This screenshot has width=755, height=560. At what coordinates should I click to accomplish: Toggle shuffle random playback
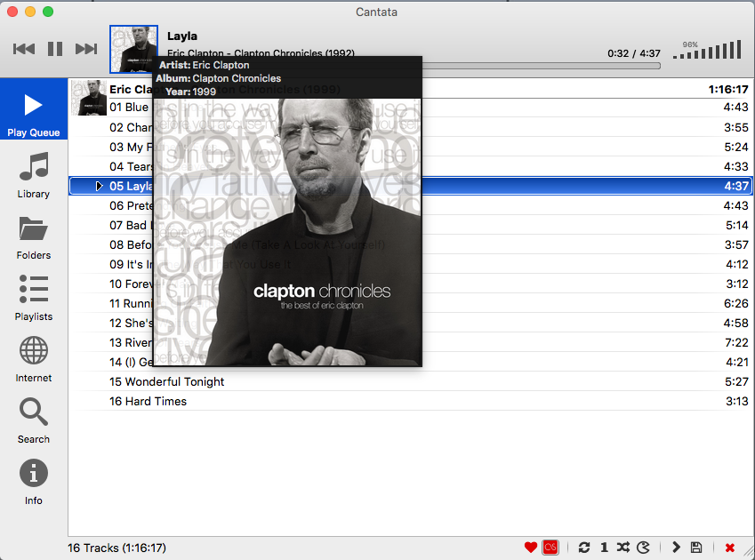point(623,548)
